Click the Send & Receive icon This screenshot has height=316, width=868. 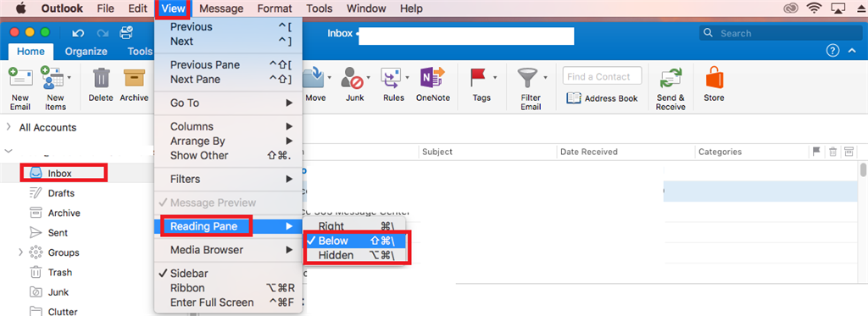tap(670, 79)
